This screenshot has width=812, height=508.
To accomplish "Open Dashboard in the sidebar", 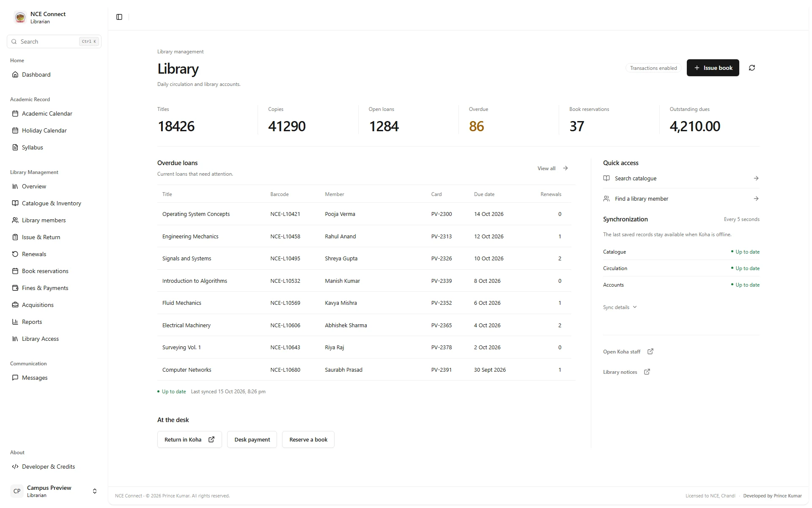I will (x=54, y=75).
